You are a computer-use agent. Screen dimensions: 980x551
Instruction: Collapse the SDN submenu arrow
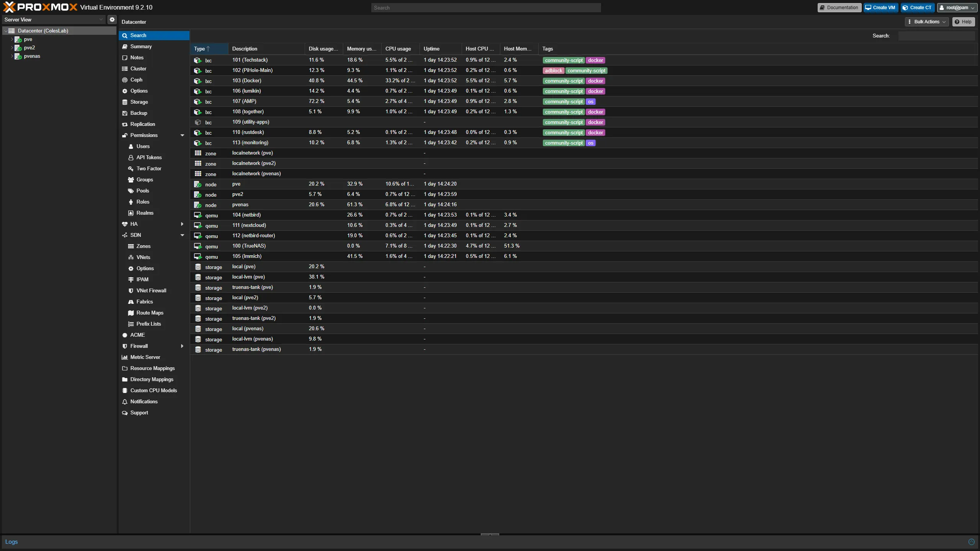182,235
